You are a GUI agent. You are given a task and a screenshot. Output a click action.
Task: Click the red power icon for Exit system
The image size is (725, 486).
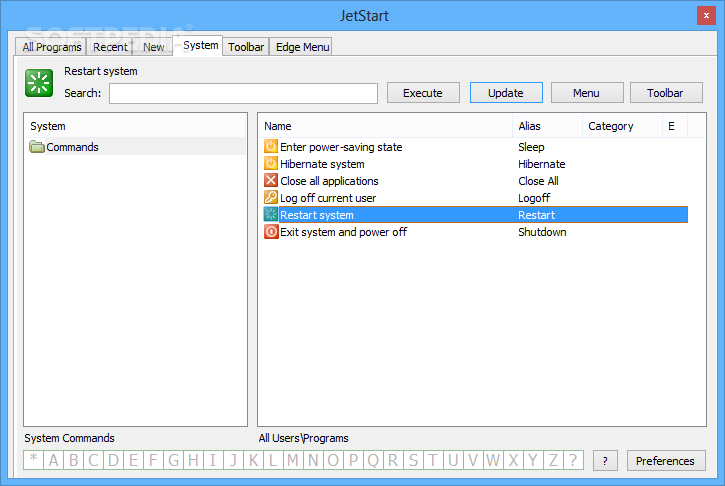tap(270, 232)
